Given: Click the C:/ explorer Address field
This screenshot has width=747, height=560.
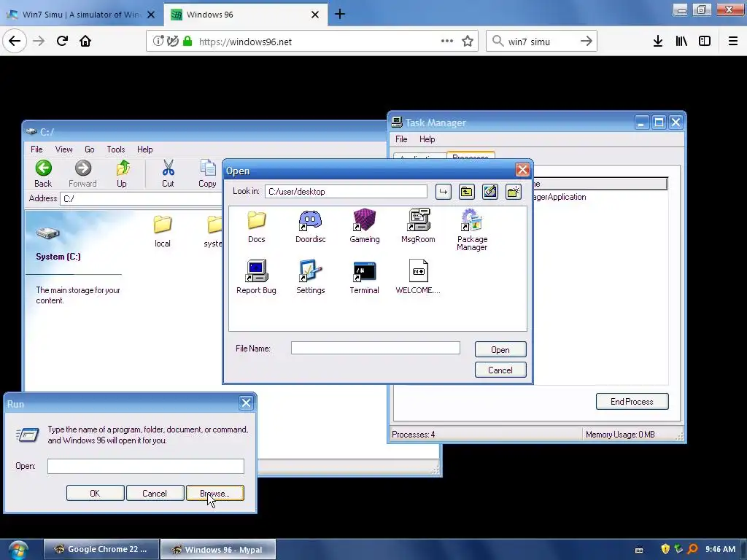Looking at the screenshot, I should (141, 198).
